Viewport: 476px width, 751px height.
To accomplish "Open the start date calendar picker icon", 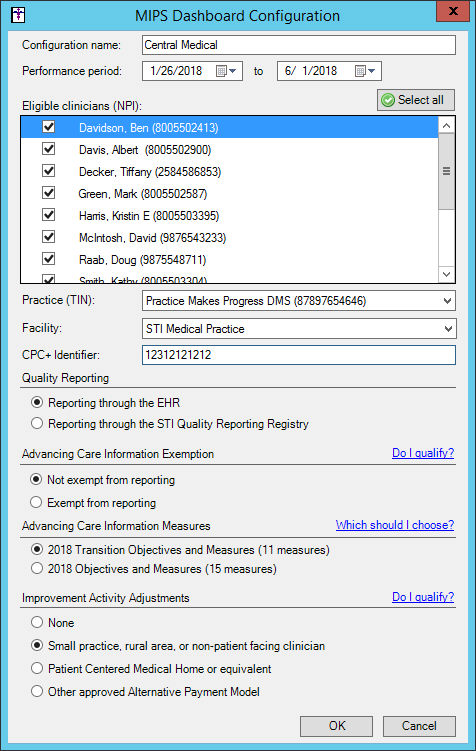I will coord(226,71).
